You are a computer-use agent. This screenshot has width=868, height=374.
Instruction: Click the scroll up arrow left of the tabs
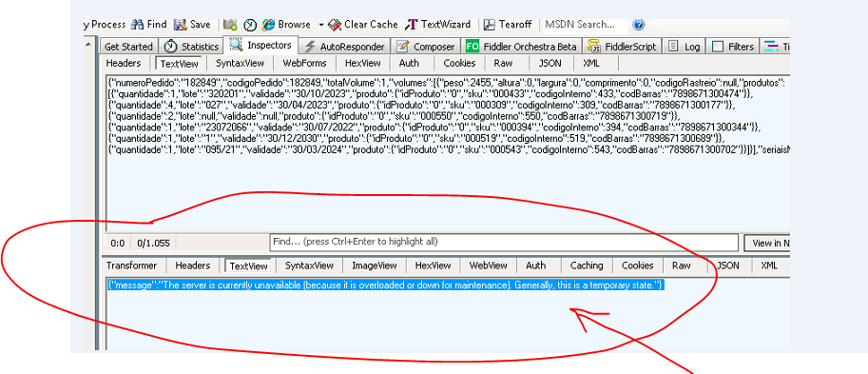(x=89, y=44)
